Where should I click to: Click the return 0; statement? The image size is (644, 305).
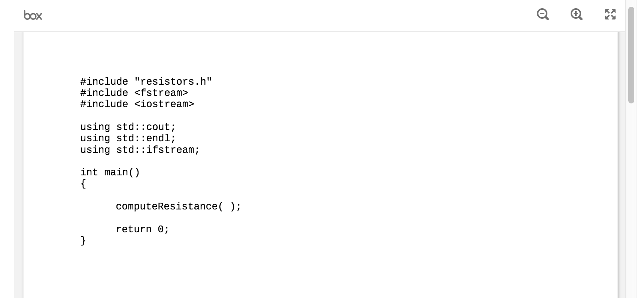tap(143, 229)
